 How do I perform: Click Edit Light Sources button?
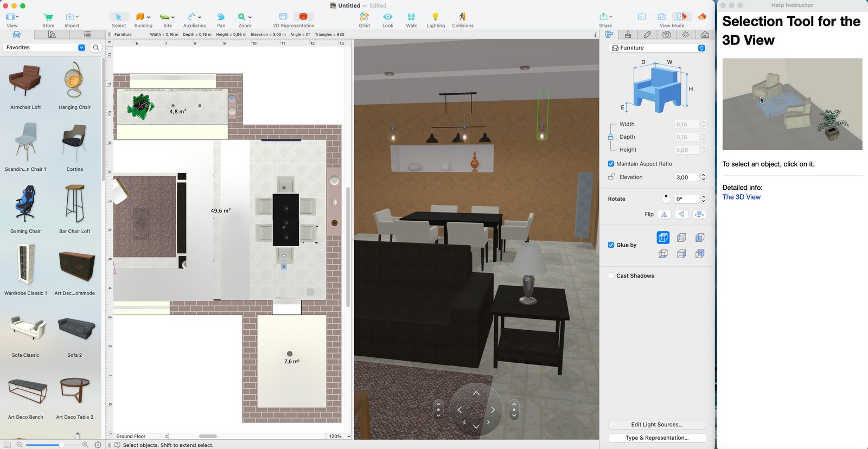(656, 425)
